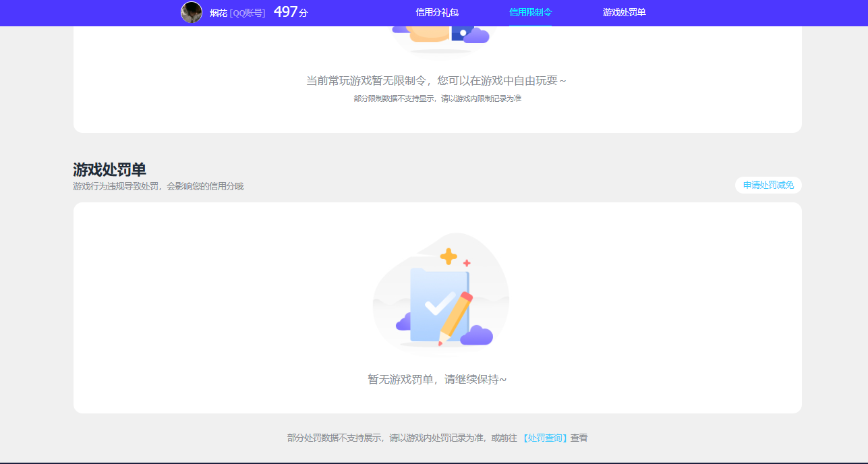The width and height of the screenshot is (868, 464).
Task: Switch to the 信用限制令 tab
Action: 530,12
